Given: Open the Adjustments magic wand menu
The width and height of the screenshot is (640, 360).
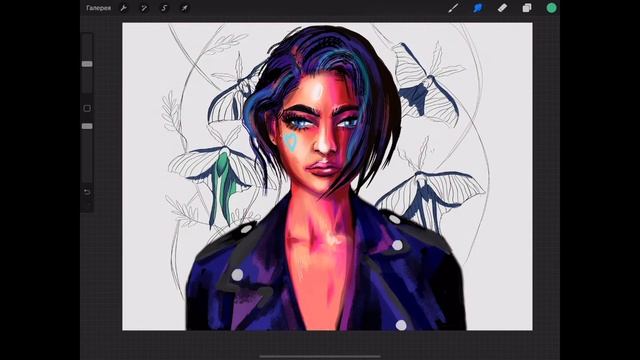Looking at the screenshot, I should [144, 8].
